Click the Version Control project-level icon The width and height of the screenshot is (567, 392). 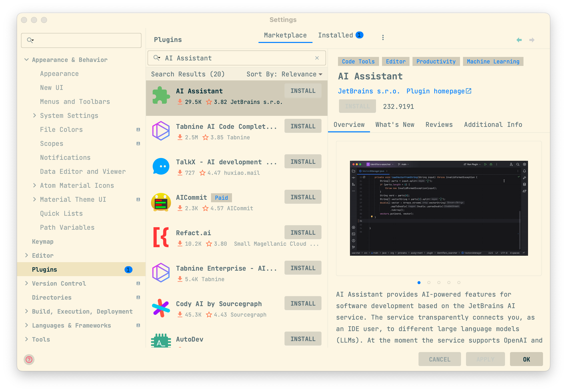click(x=138, y=283)
